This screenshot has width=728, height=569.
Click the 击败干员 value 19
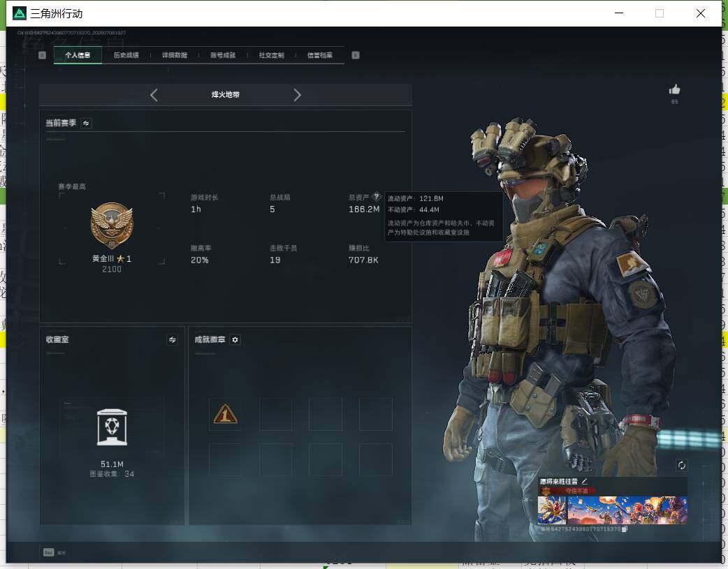[x=275, y=260]
